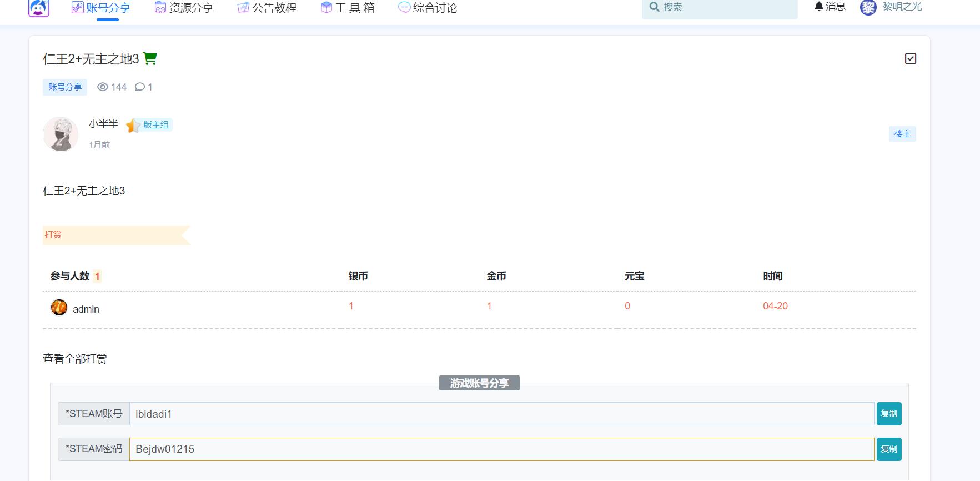The image size is (980, 481).
Task: Click the comment bubble icon
Action: (140, 87)
